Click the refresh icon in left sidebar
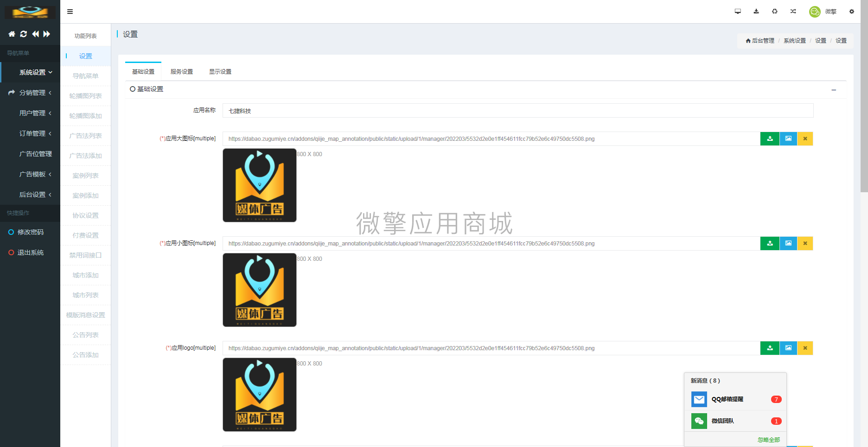Viewport: 868px width, 447px height. [23, 34]
